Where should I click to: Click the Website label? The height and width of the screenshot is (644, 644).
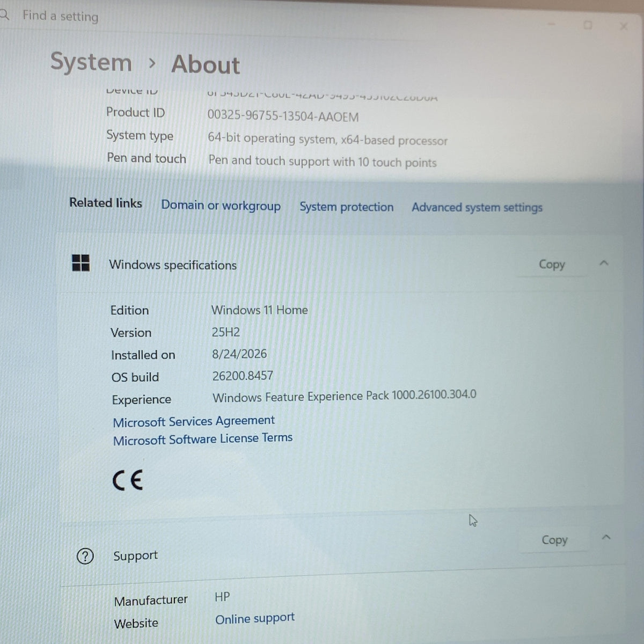(136, 624)
